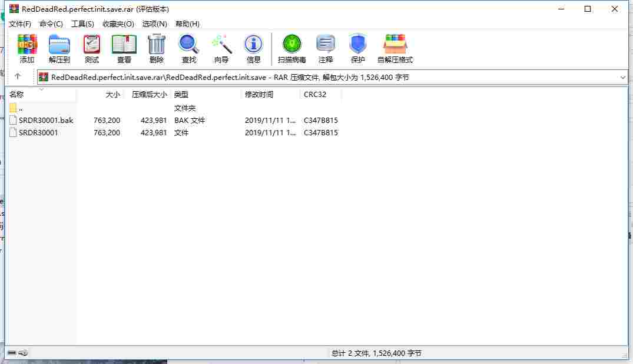The width and height of the screenshot is (633, 364).
Task: Select the SRDR30001.bak file name
Action: pyautogui.click(x=46, y=120)
